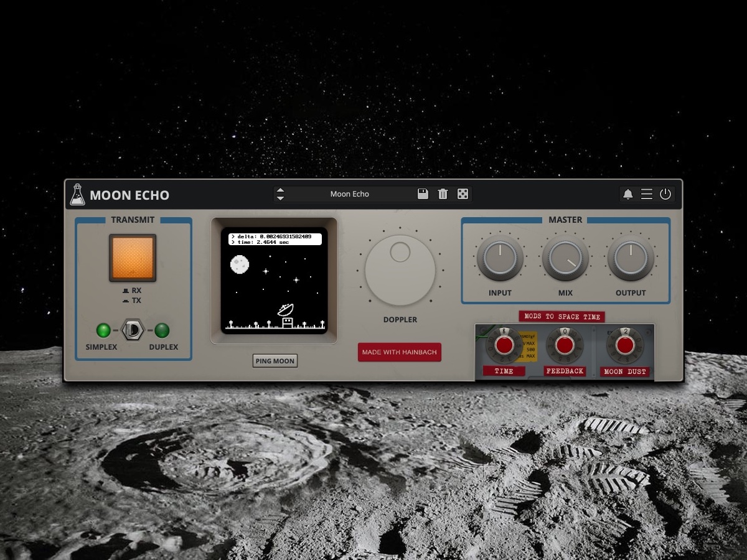Viewport: 747px width, 560px height.
Task: Click the save preset floppy disk icon
Action: pos(423,194)
